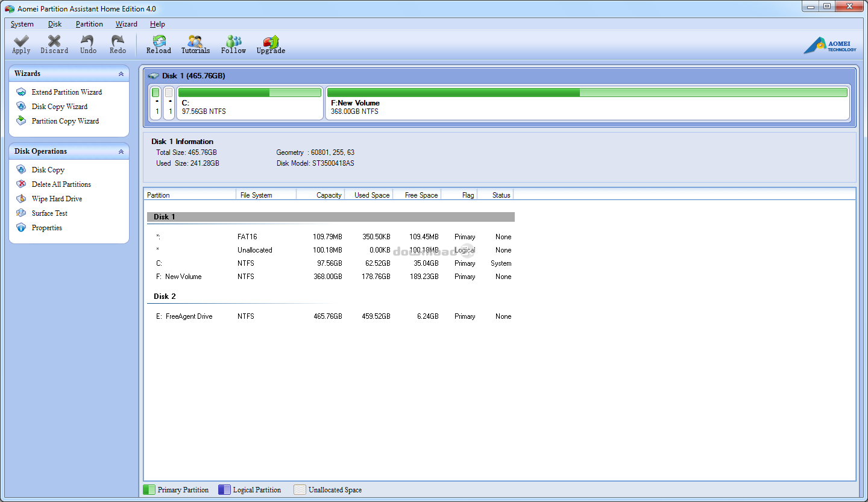Launch the Extend Partition Wizard

click(x=66, y=92)
